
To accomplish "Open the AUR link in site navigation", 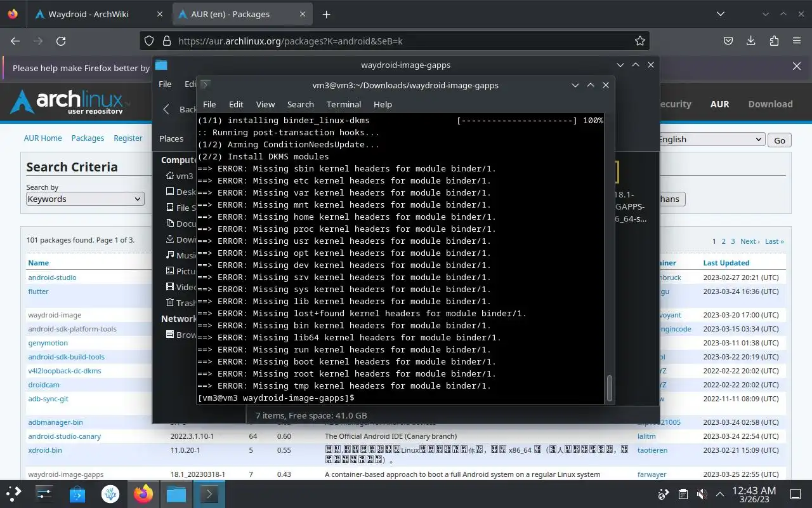I will 719,104.
